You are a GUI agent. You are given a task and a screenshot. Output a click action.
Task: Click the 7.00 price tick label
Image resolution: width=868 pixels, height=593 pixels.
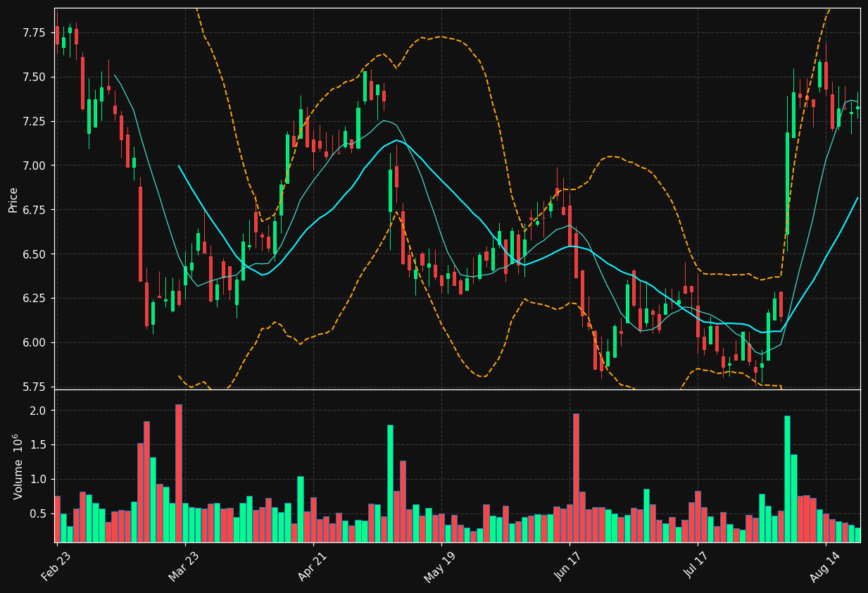[x=36, y=166]
